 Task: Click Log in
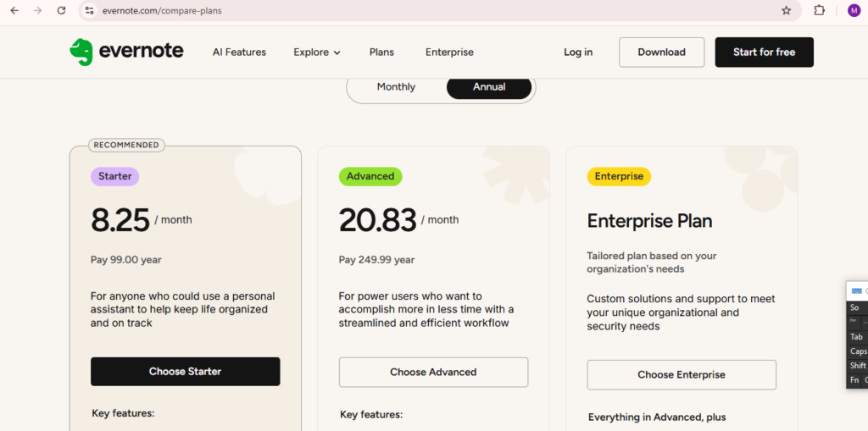(578, 52)
